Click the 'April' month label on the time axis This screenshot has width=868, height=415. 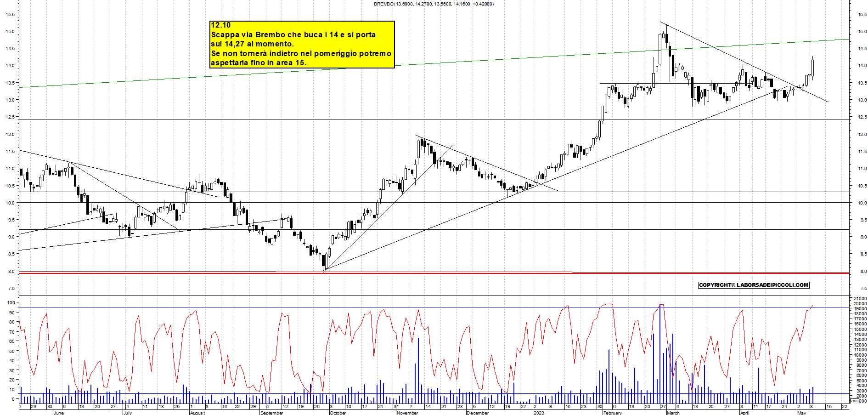(x=744, y=413)
